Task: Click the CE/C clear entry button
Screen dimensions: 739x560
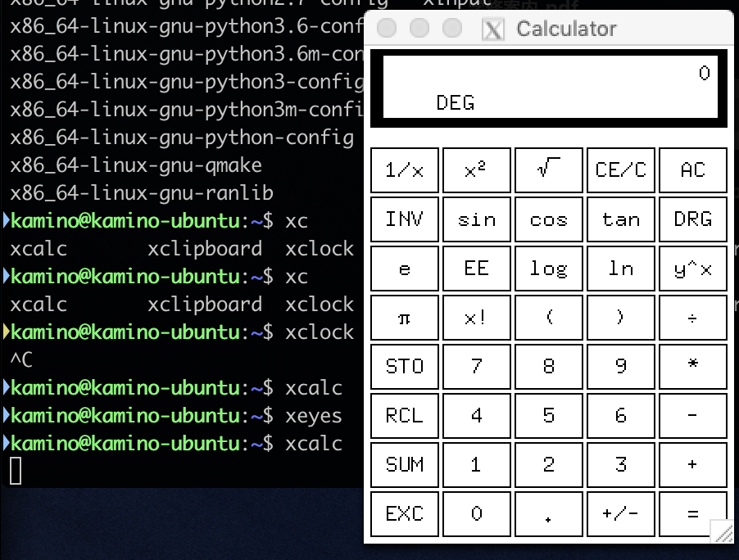Action: (x=621, y=170)
